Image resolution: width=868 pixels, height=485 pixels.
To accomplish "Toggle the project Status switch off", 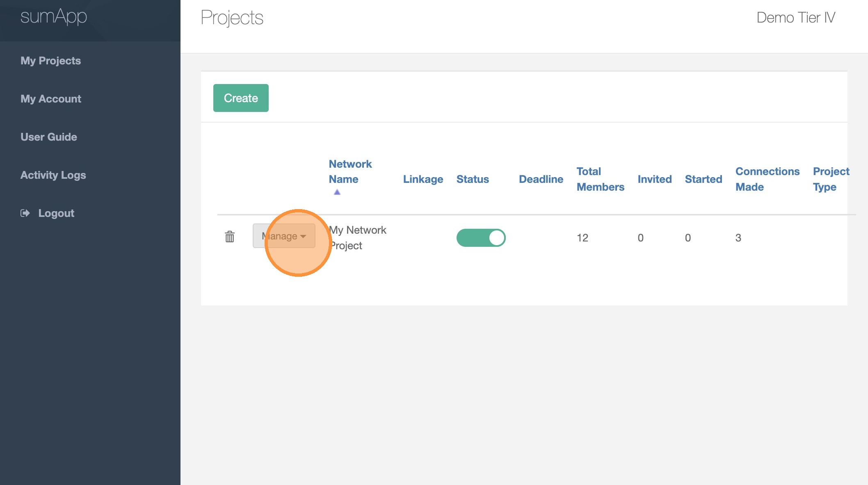I will click(x=481, y=238).
